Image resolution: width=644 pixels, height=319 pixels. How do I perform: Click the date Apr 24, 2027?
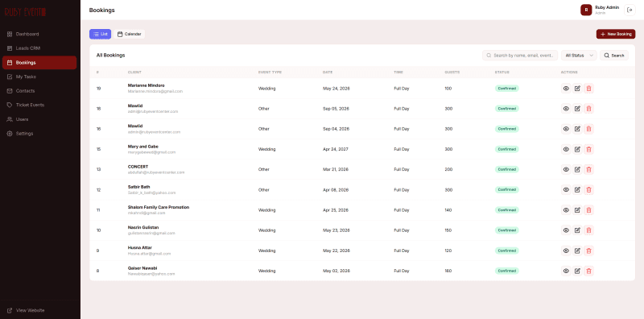coord(336,149)
